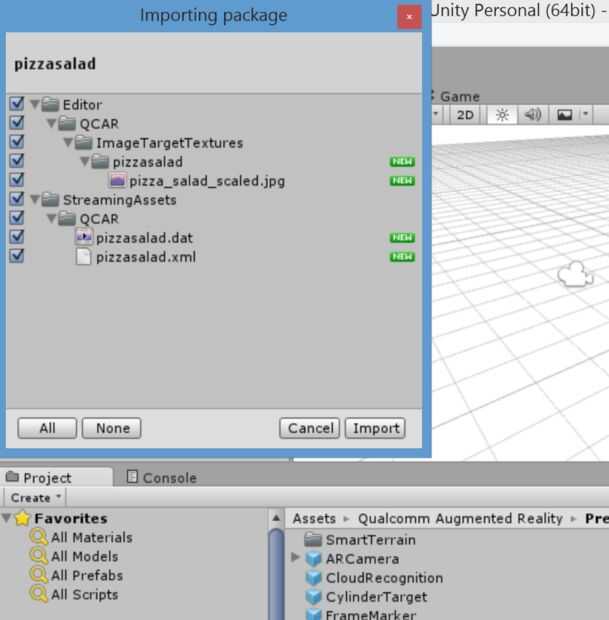
Task: Click the All button to select everything
Action: pos(47,428)
